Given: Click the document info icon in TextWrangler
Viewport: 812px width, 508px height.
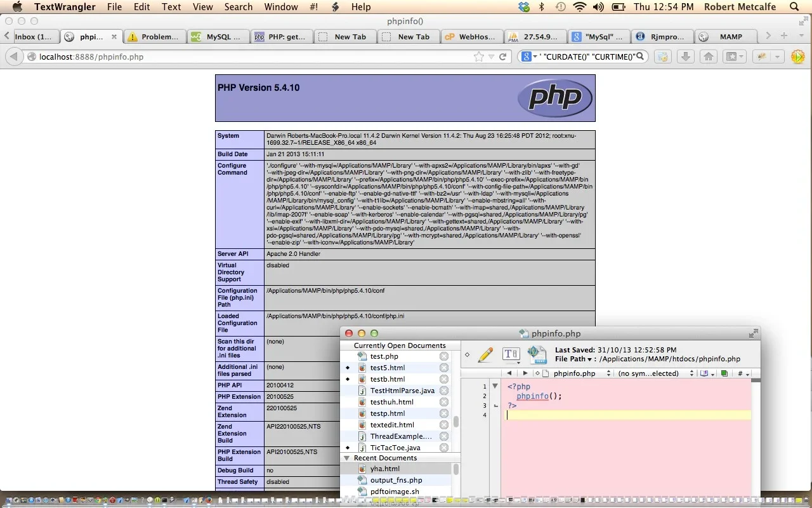Looking at the screenshot, I should coord(537,354).
